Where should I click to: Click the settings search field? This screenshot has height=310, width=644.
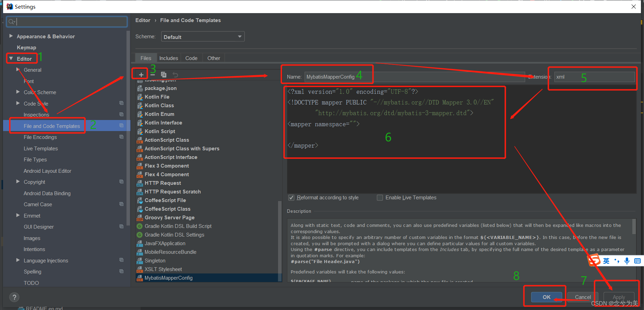point(67,22)
